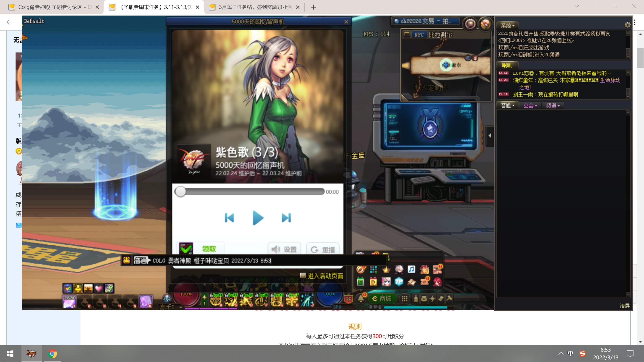Skip to the next track
This screenshot has height=362, width=644.
click(x=287, y=218)
